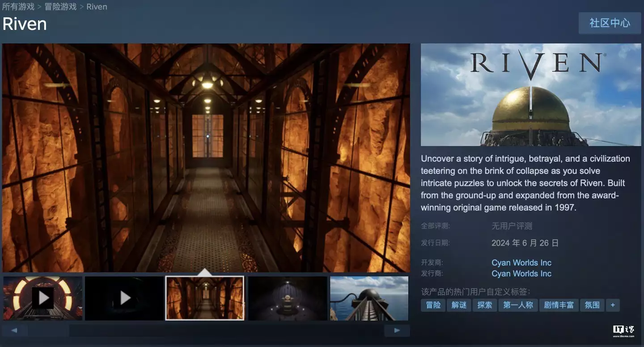Image resolution: width=644 pixels, height=347 pixels.
Task: Click the 发行日期 label
Action: pos(436,243)
